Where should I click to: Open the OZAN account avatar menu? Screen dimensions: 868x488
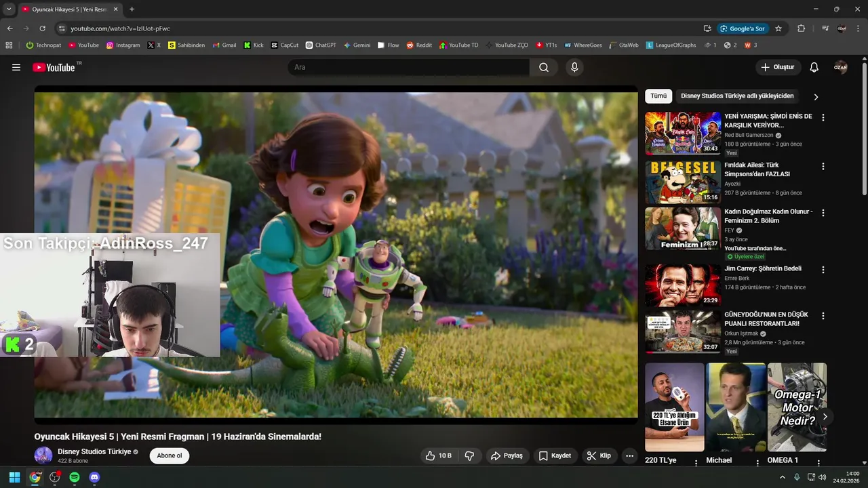pos(840,67)
